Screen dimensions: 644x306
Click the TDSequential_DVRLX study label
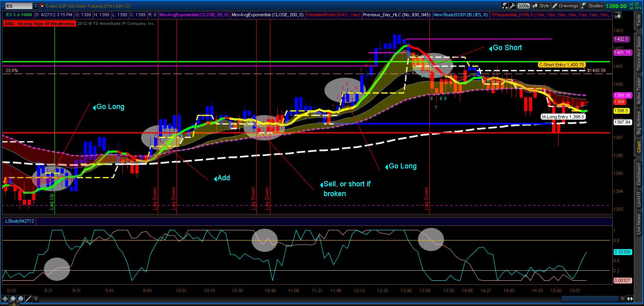point(550,15)
